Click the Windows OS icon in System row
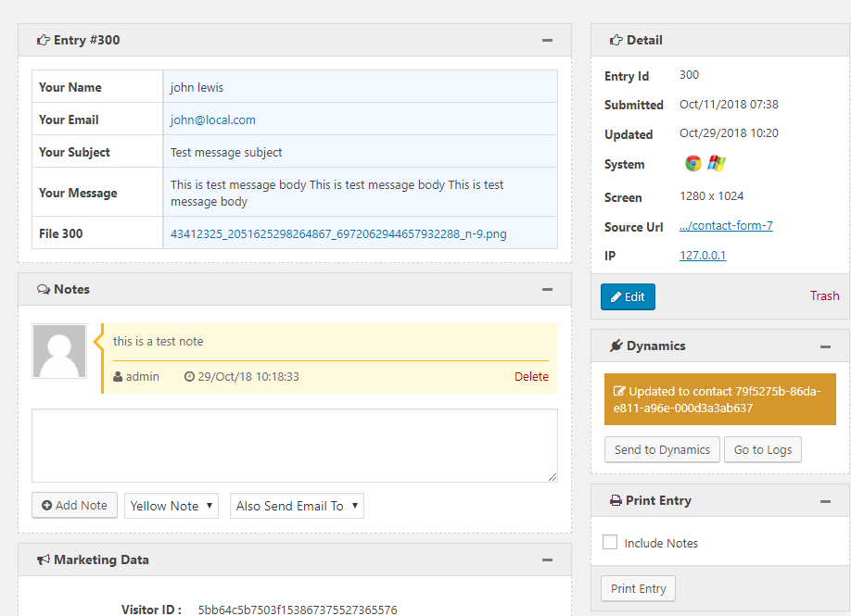This screenshot has width=851, height=616. (x=717, y=163)
